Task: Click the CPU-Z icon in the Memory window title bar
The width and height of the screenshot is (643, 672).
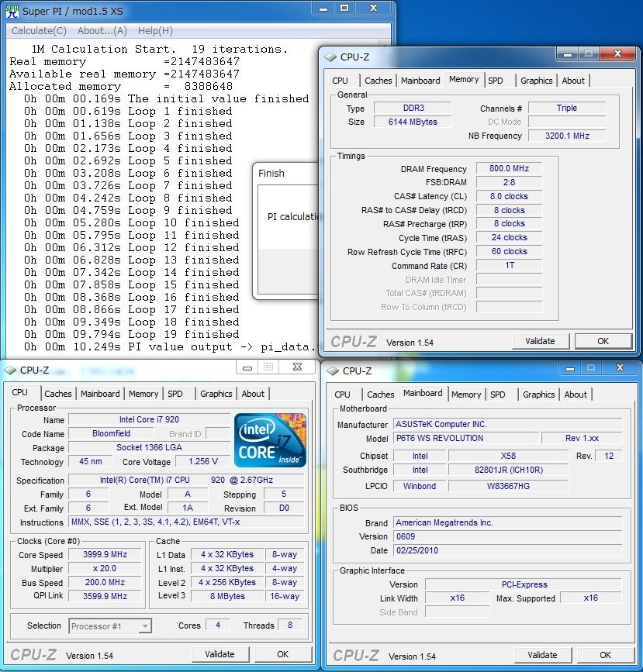Action: tap(330, 57)
